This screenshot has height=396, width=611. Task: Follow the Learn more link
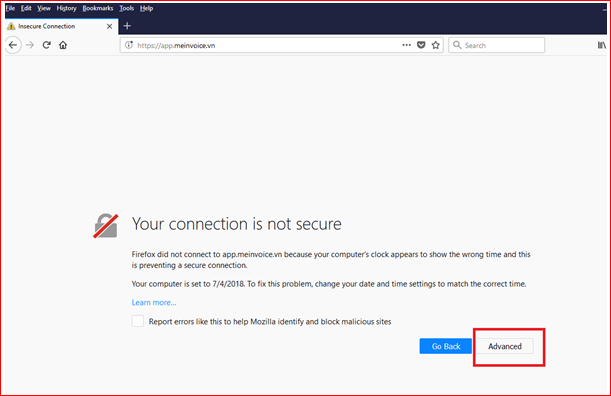point(154,302)
